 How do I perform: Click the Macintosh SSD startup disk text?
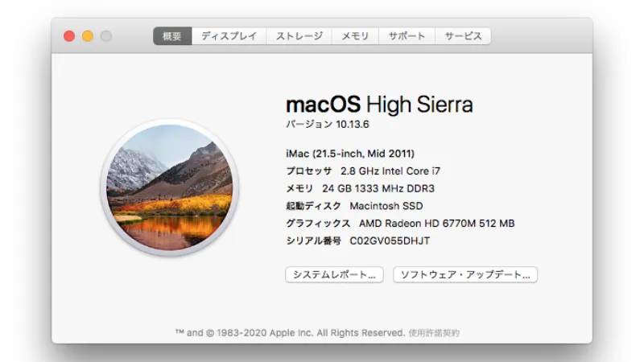click(386, 206)
